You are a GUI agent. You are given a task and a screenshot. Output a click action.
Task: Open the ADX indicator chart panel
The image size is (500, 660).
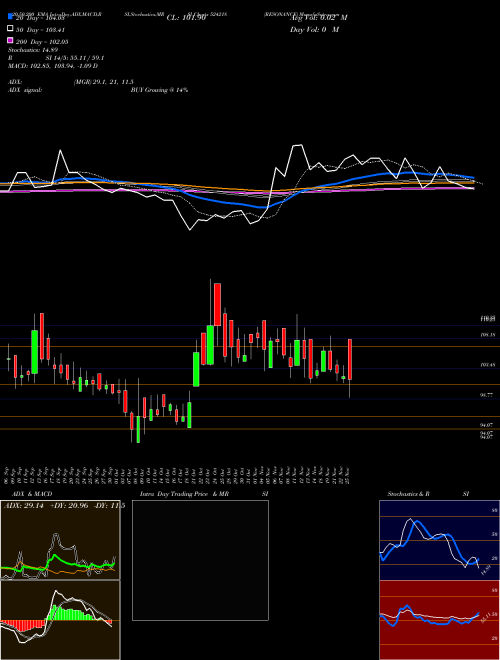60,540
